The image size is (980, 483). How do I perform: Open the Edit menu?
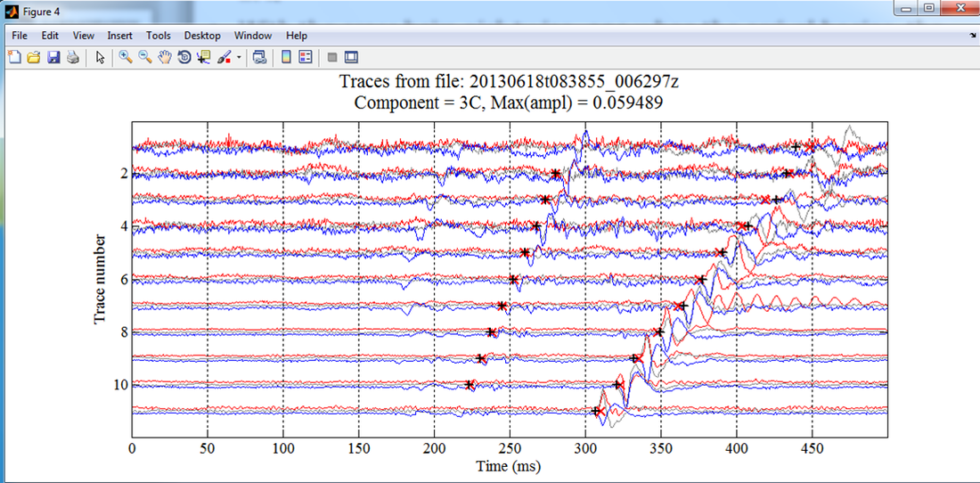pyautogui.click(x=50, y=36)
